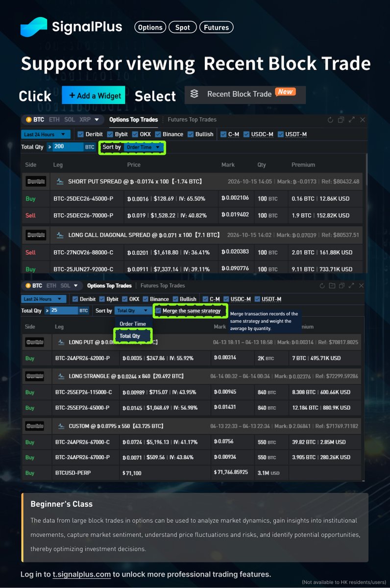This screenshot has width=390, height=588.
Task: Pop out the upper panel into new window
Action: (x=341, y=120)
